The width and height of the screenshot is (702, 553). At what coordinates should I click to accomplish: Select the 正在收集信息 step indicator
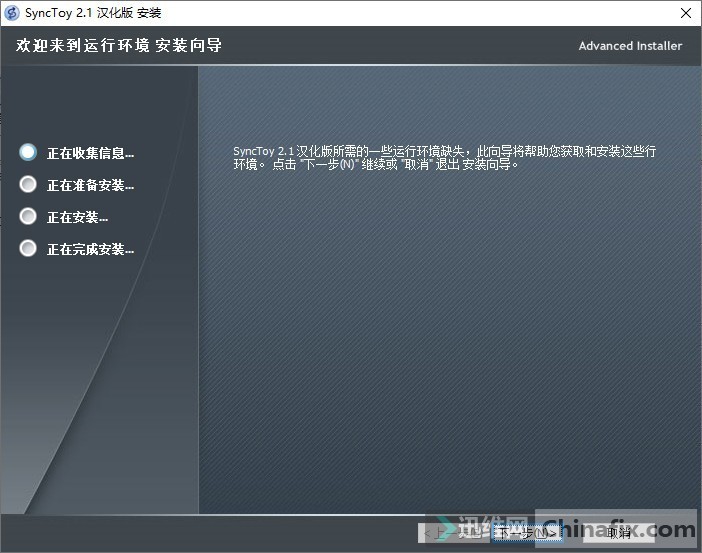(28, 152)
